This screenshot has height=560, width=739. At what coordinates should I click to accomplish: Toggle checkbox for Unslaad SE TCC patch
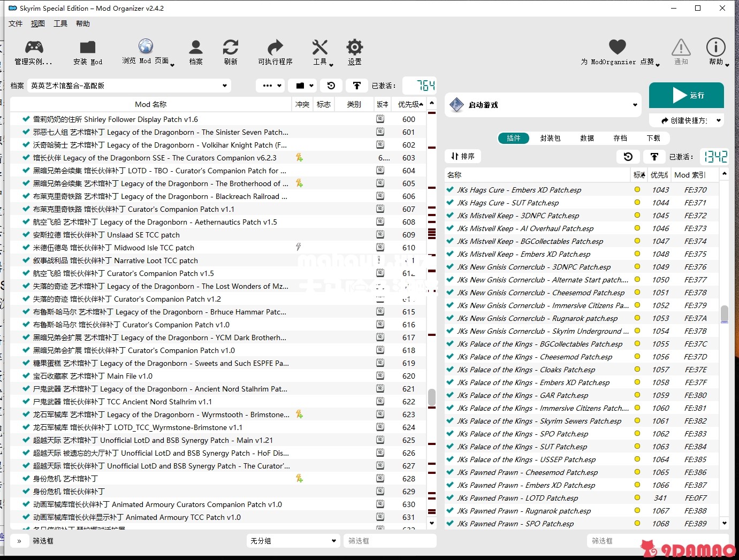26,235
